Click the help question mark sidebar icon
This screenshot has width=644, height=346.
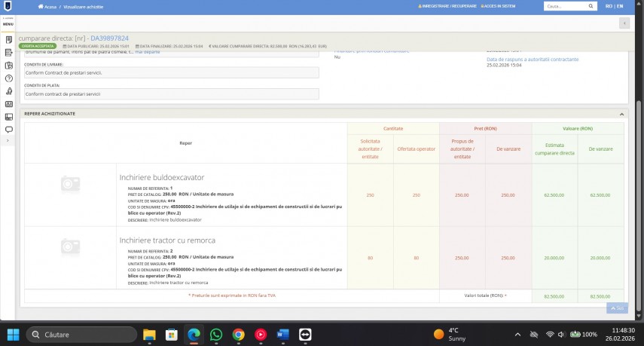pos(8,78)
